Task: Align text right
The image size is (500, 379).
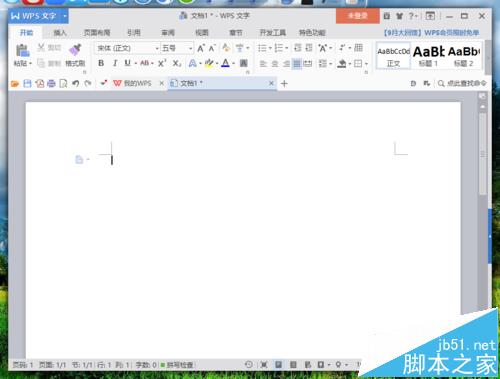Action: [286, 63]
